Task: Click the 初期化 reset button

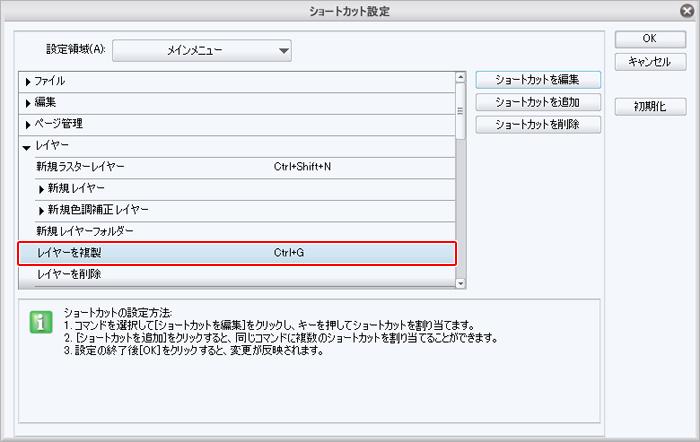Action: click(x=650, y=106)
